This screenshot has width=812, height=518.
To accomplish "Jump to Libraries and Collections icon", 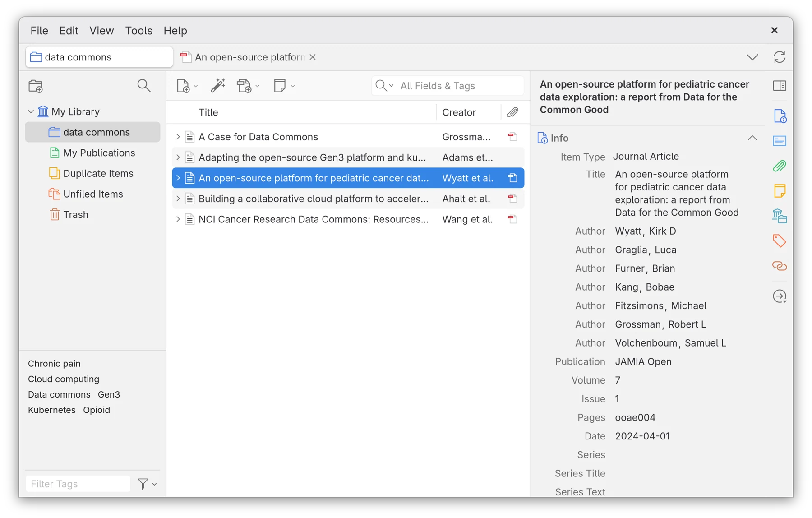I will pyautogui.click(x=780, y=216).
